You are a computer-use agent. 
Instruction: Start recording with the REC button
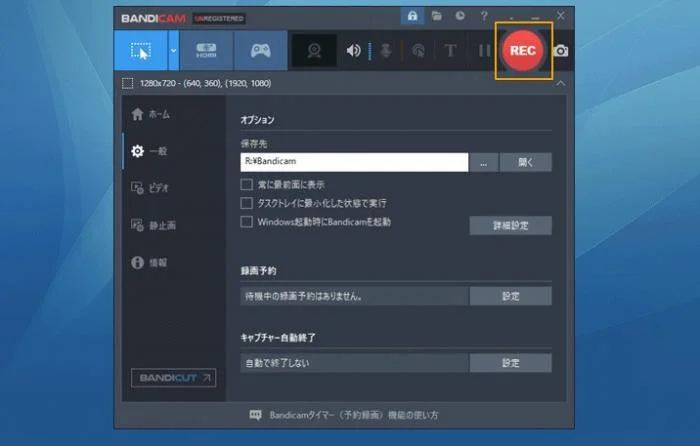tap(523, 50)
